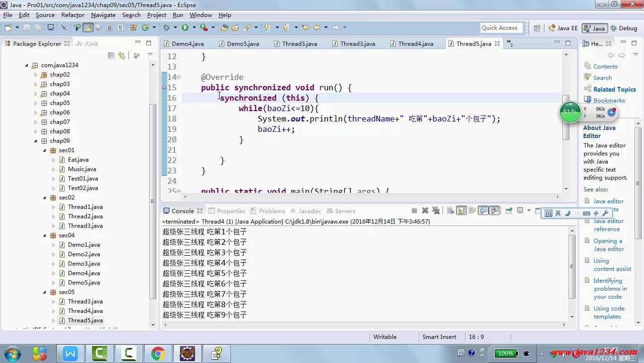Open the Window menu

click(201, 15)
